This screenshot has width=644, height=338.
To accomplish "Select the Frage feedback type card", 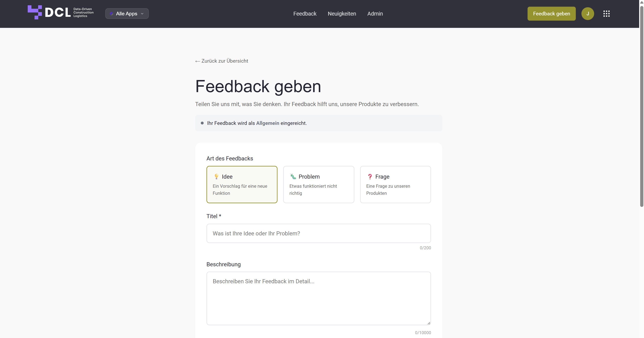I will (395, 184).
